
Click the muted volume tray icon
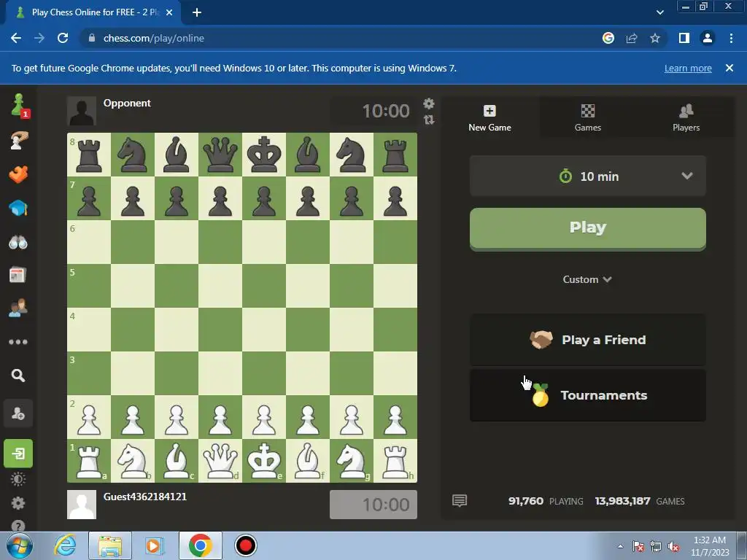(x=673, y=547)
